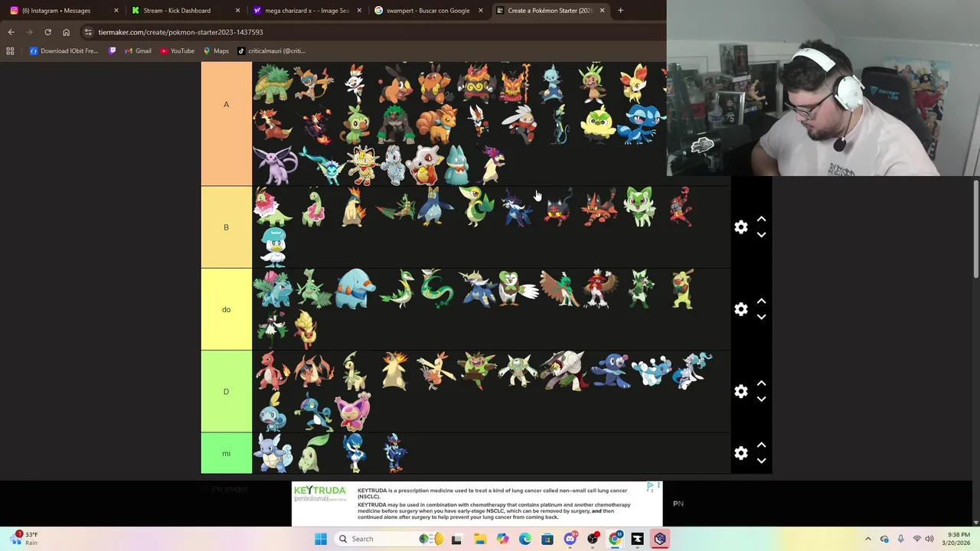The height and width of the screenshot is (551, 980).
Task: Switch to swampert Google search tab
Action: point(427,11)
